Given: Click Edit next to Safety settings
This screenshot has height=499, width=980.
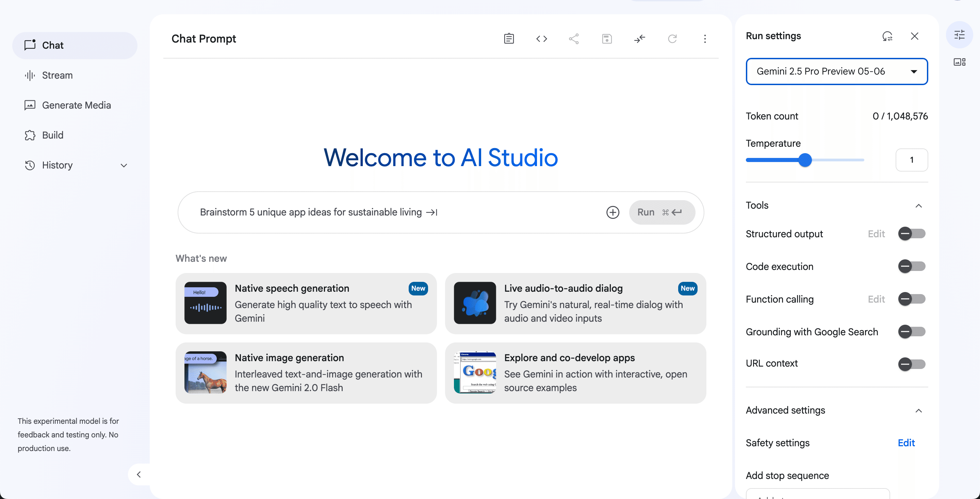Looking at the screenshot, I should [x=906, y=443].
